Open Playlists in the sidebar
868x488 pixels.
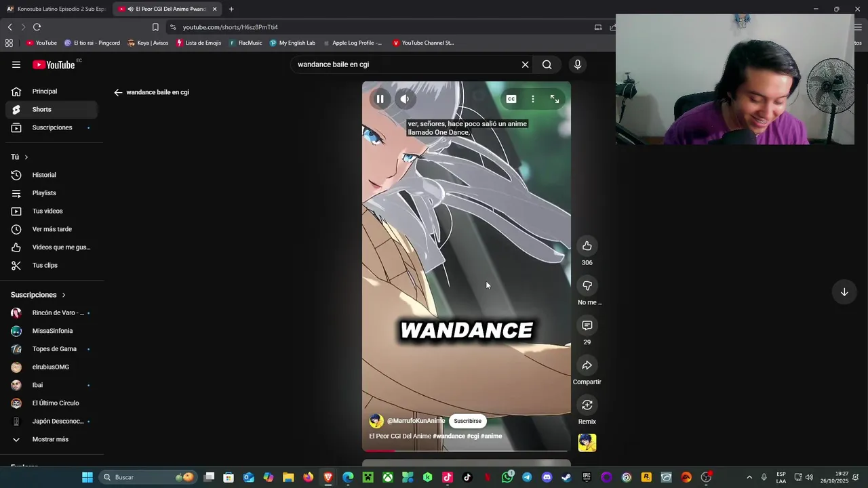pyautogui.click(x=51, y=193)
